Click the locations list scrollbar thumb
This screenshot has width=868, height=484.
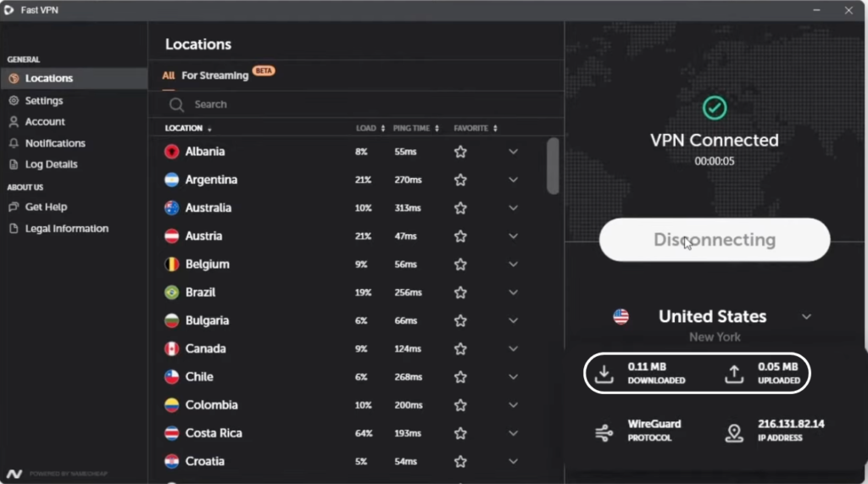pos(553,166)
